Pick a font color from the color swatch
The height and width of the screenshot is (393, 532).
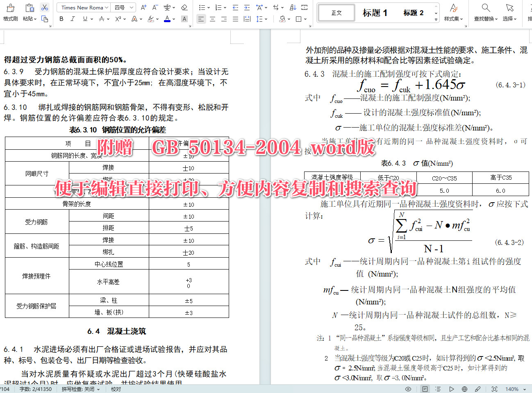click(167, 19)
